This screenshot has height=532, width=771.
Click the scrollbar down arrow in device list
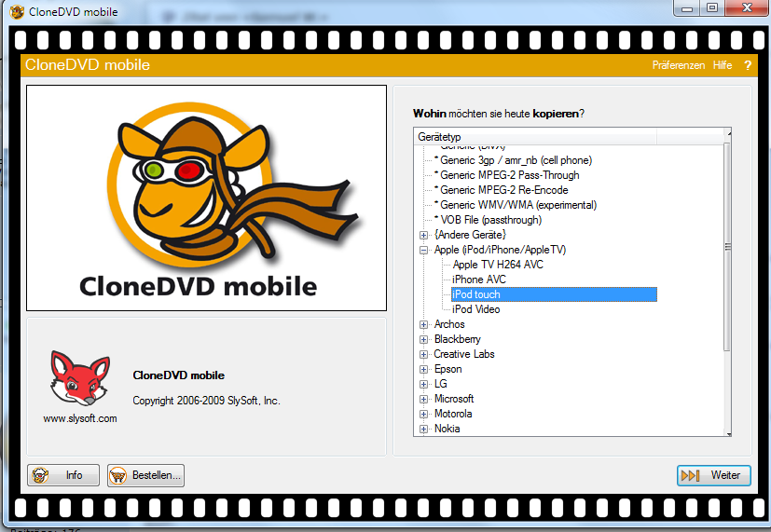pos(729,434)
